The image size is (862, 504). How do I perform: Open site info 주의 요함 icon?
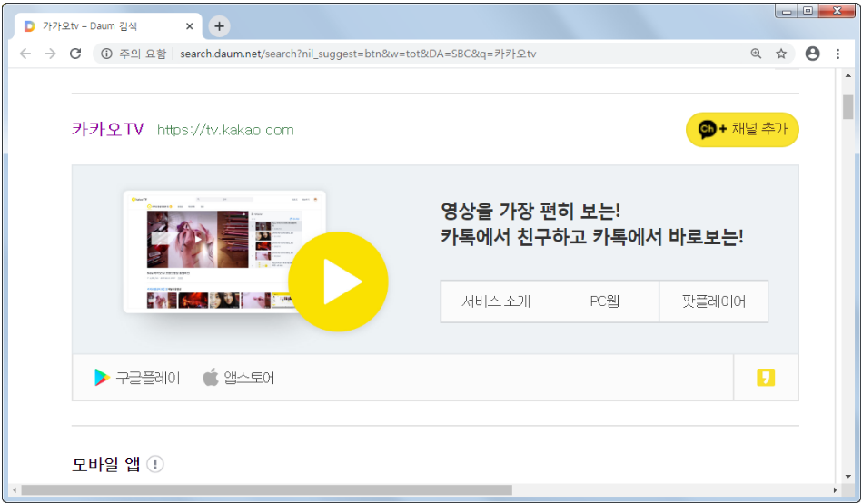(106, 54)
